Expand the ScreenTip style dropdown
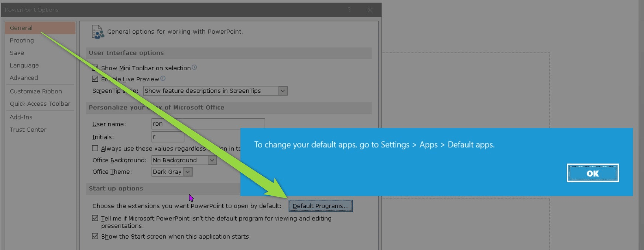Image resolution: width=644 pixels, height=250 pixels. click(282, 91)
